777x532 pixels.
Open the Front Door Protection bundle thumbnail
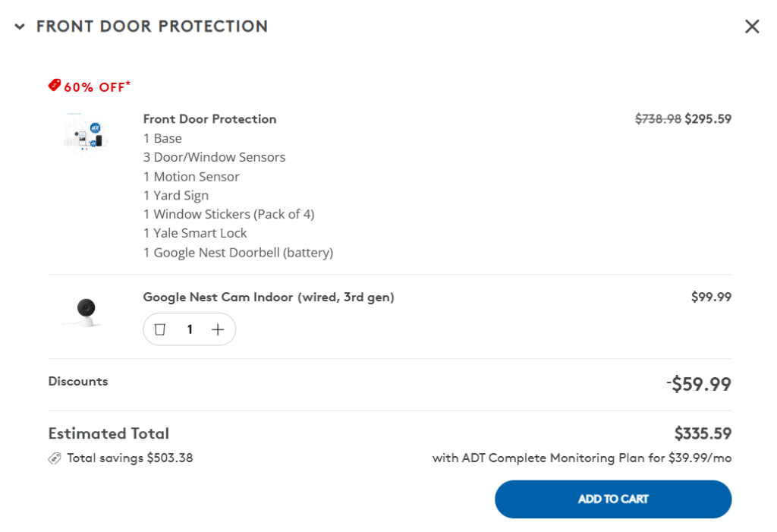[x=85, y=135]
